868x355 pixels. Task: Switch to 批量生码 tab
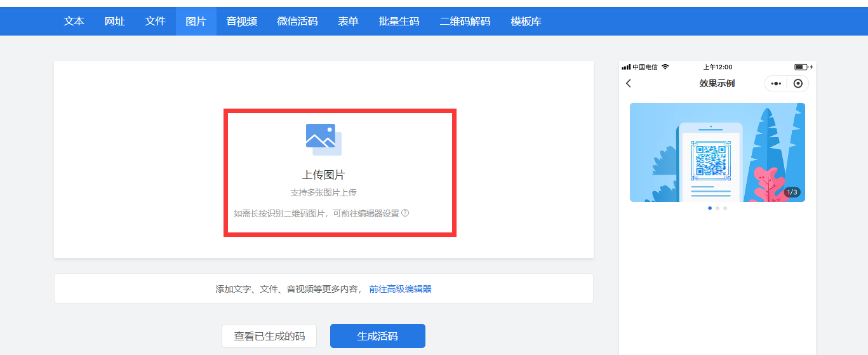[x=399, y=21]
